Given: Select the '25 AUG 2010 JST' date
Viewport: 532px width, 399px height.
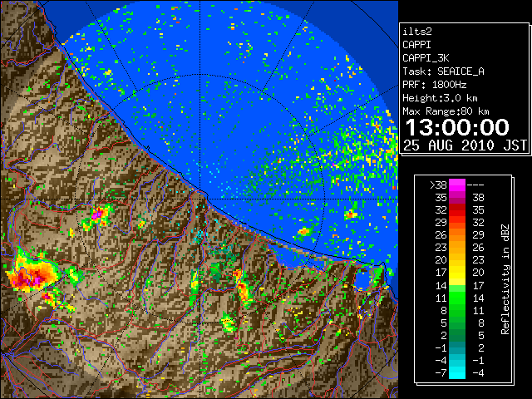Looking at the screenshot, I should [x=465, y=145].
